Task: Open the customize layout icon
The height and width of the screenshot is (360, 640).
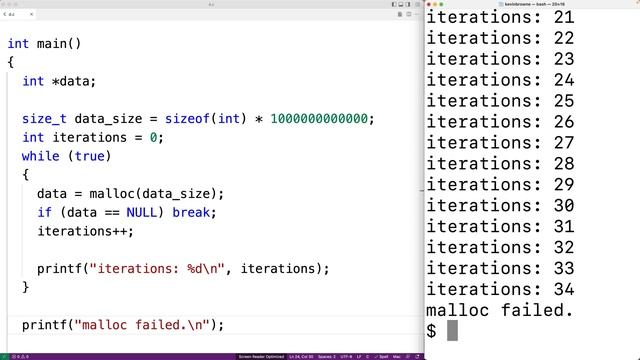Action: point(417,4)
